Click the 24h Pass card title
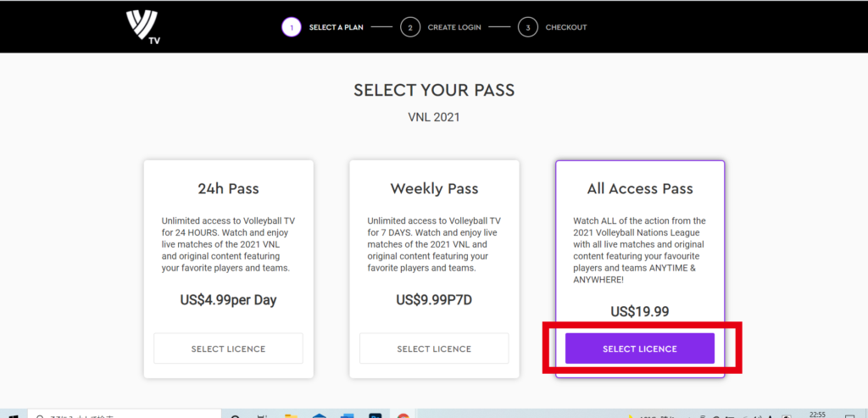The width and height of the screenshot is (868, 418). pyautogui.click(x=228, y=189)
